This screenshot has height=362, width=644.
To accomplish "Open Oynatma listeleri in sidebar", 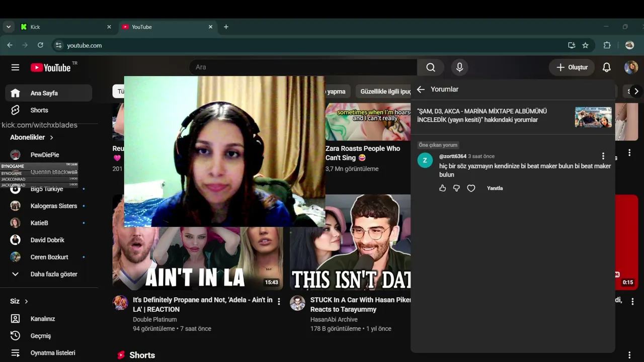I will 49,353.
